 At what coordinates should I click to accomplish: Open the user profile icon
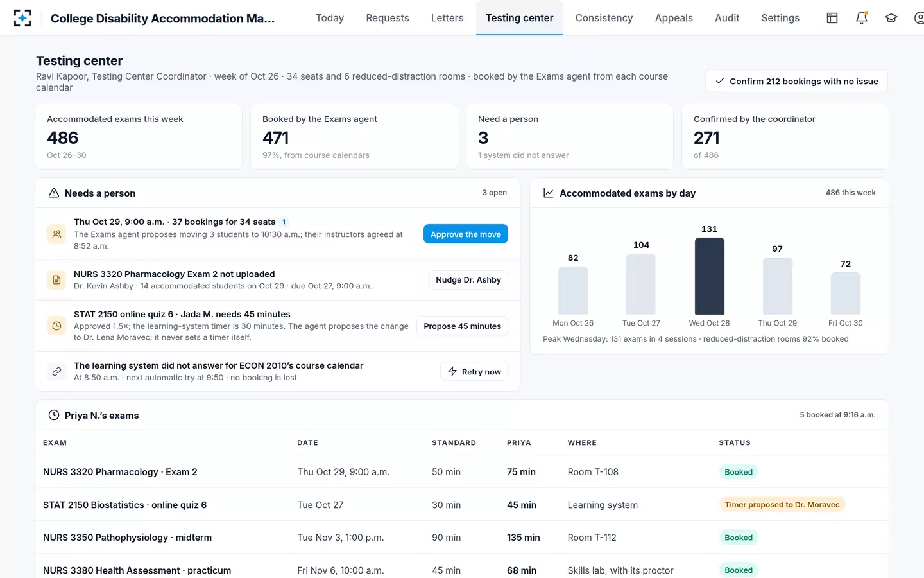coord(919,18)
